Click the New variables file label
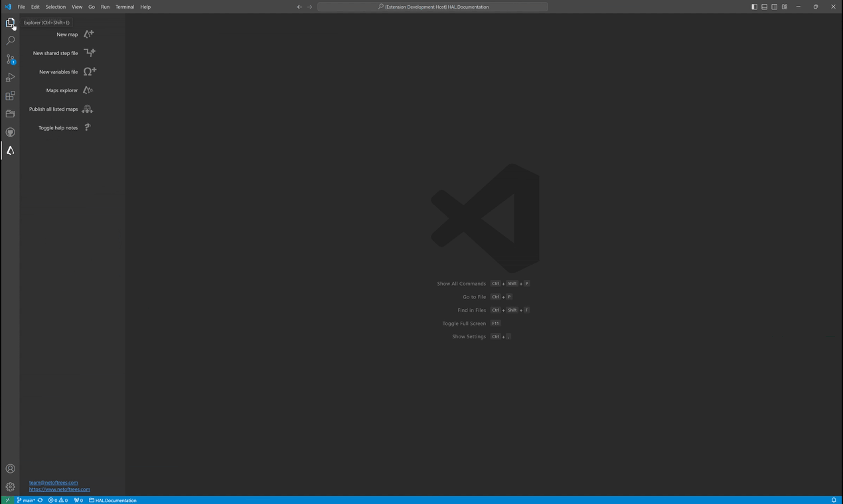843x504 pixels. pos(58,72)
